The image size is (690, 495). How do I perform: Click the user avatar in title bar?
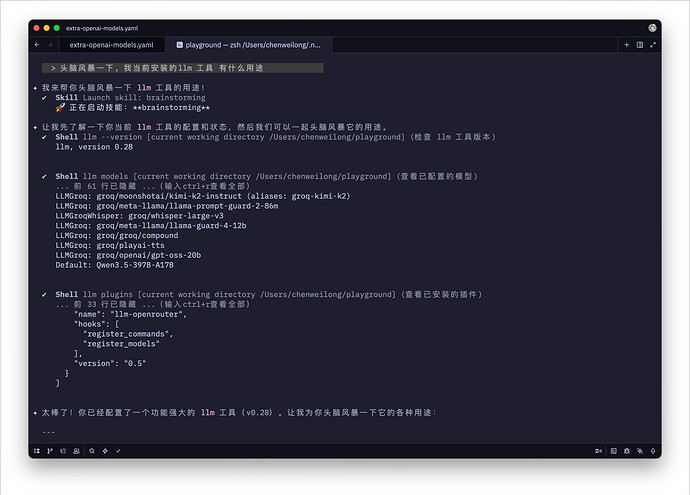653,28
